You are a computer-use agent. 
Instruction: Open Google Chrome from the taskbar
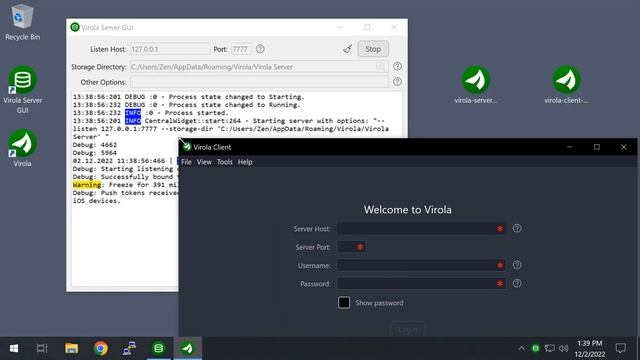tap(100, 348)
